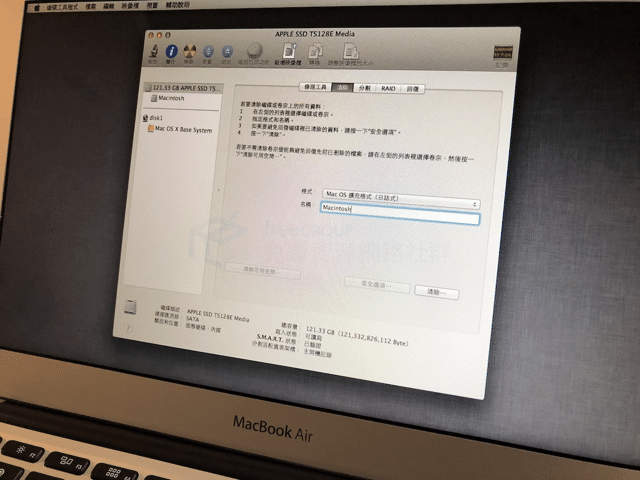Image resolution: width=640 pixels, height=480 pixels.
Task: Click the Burn radiation icon in toolbar
Action: 189,51
